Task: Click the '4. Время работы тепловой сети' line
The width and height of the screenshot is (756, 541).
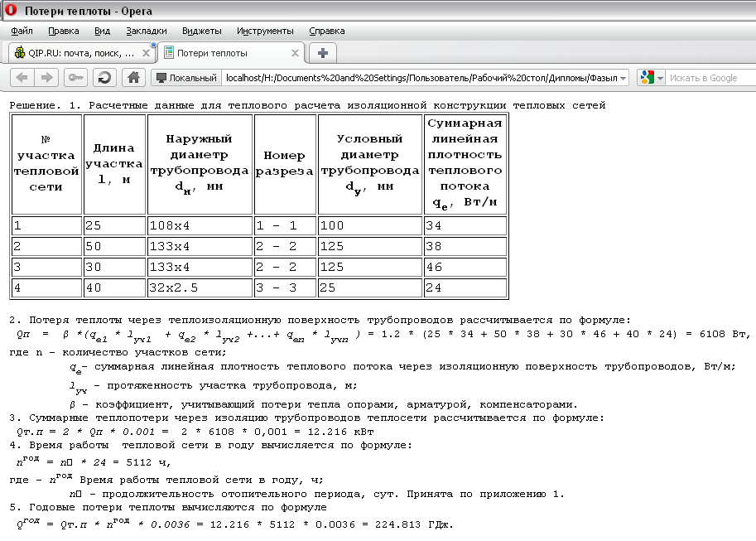Action: [211, 445]
